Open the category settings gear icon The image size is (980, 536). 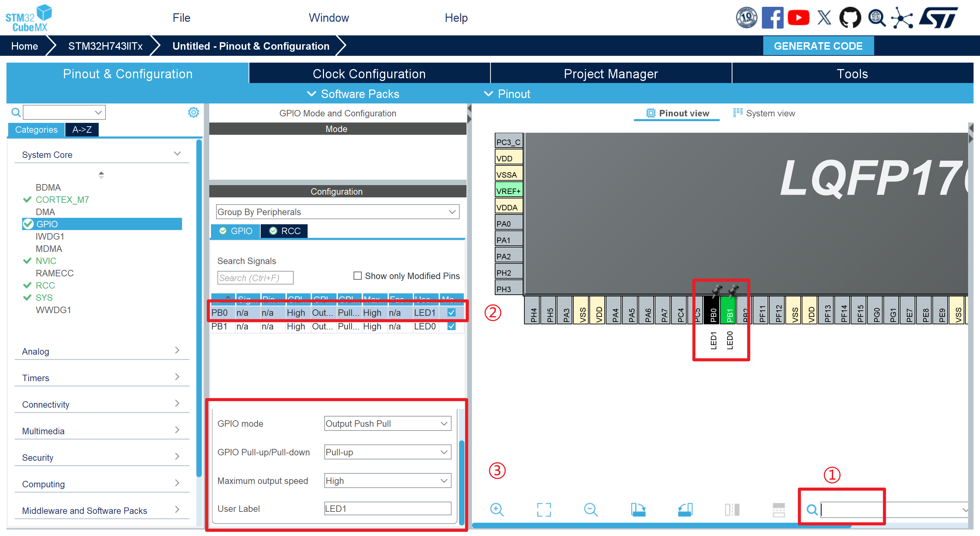193,112
